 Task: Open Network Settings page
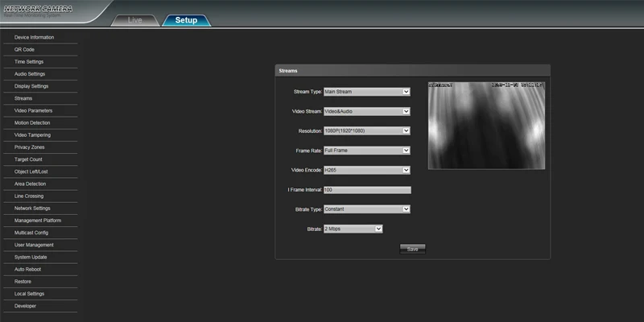tap(32, 208)
